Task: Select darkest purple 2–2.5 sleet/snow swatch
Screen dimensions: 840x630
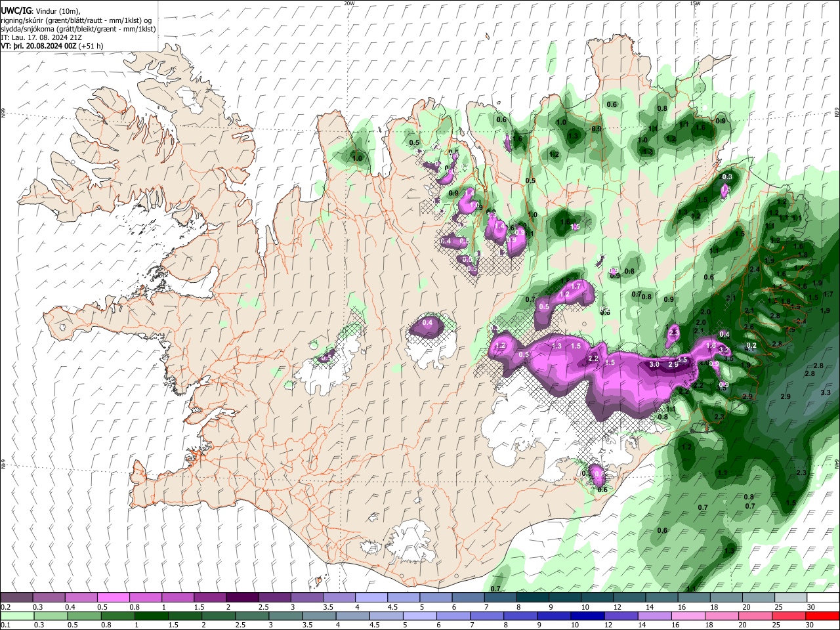Action: point(242,598)
